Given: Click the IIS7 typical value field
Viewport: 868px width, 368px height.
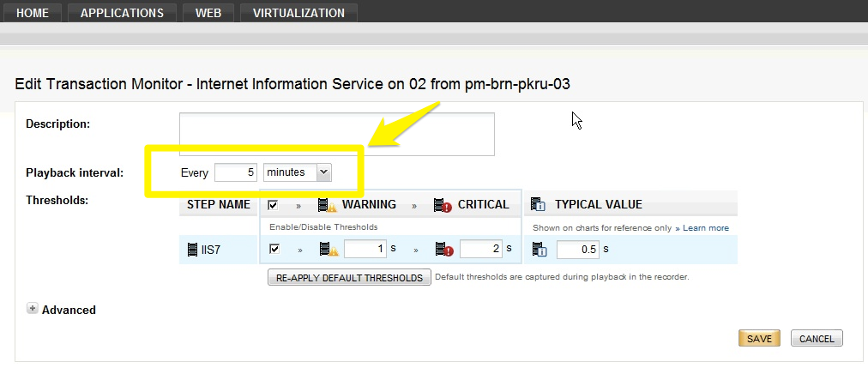Looking at the screenshot, I should (x=578, y=250).
